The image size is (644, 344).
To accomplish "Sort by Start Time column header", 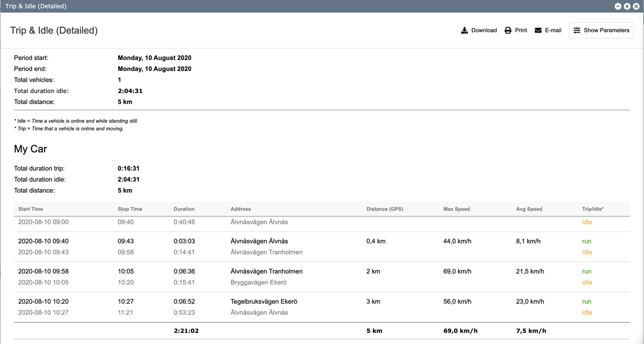I will tap(31, 209).
